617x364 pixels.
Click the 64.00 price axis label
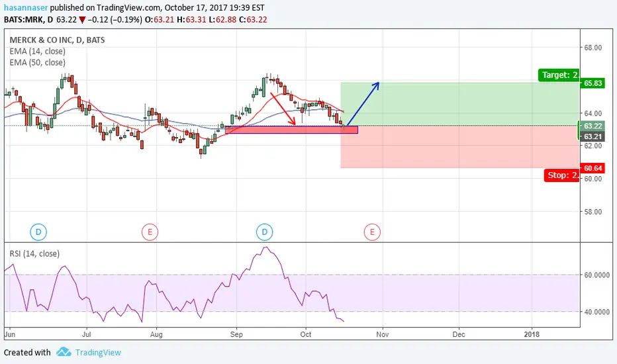tap(593, 113)
